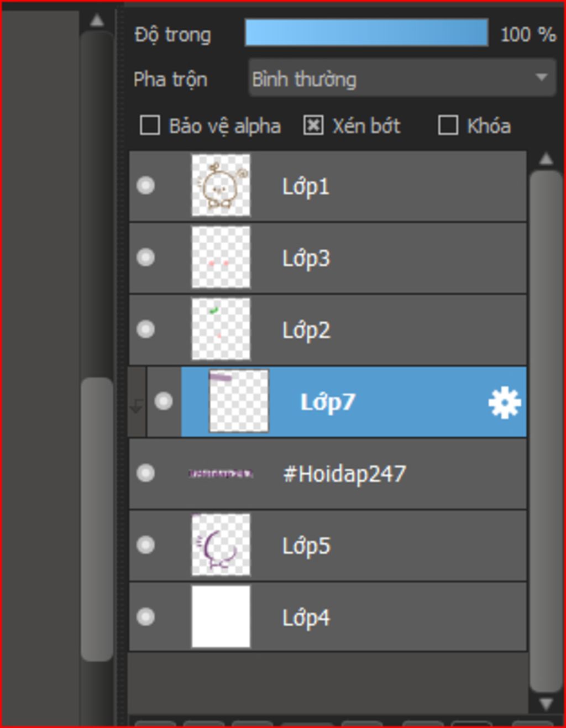The image size is (566, 728).
Task: Hide the #Hoidap247 text layer
Action: coord(145,473)
